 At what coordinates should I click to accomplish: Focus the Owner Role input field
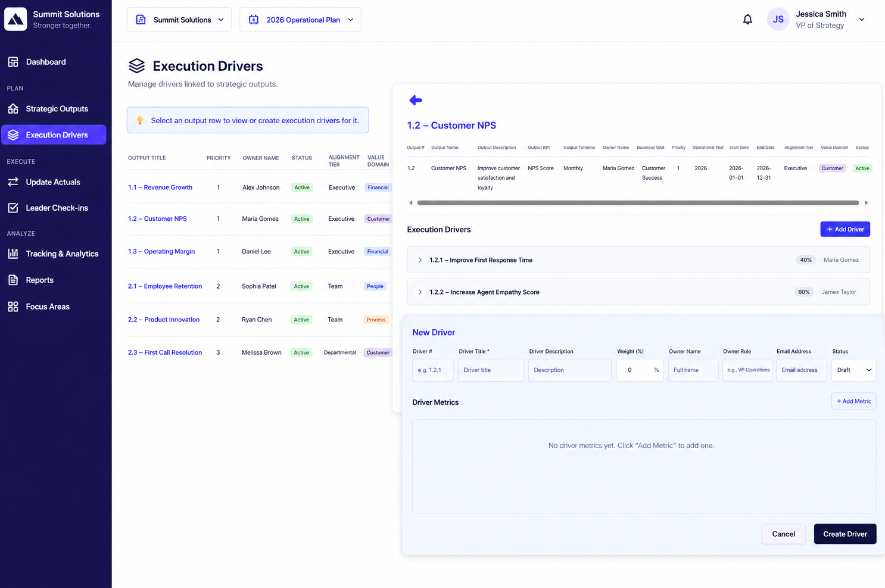coord(747,370)
